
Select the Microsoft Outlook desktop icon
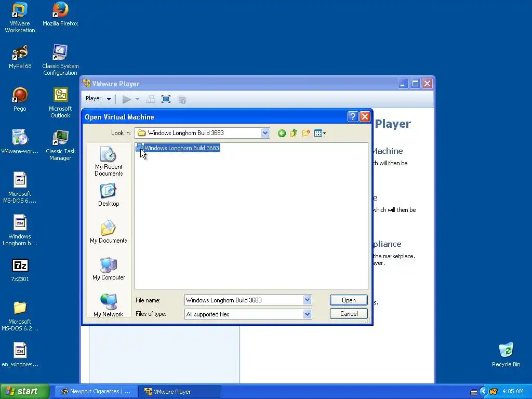click(x=60, y=103)
